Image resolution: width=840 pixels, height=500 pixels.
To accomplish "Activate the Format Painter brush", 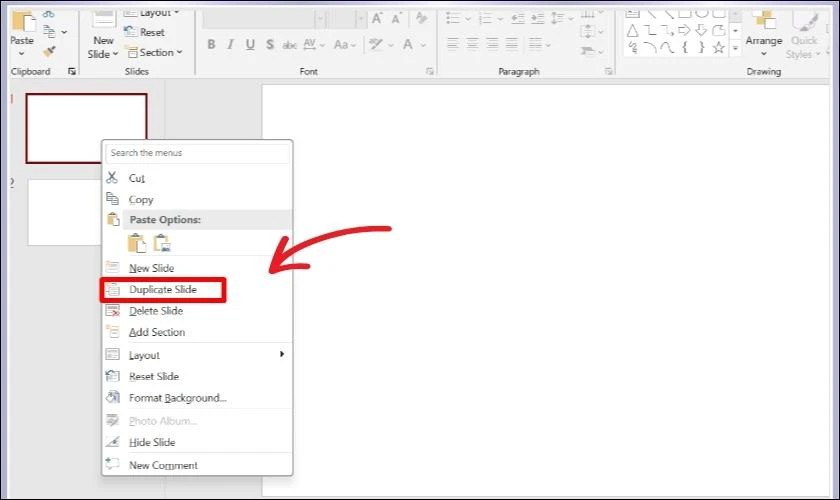I will pyautogui.click(x=49, y=51).
